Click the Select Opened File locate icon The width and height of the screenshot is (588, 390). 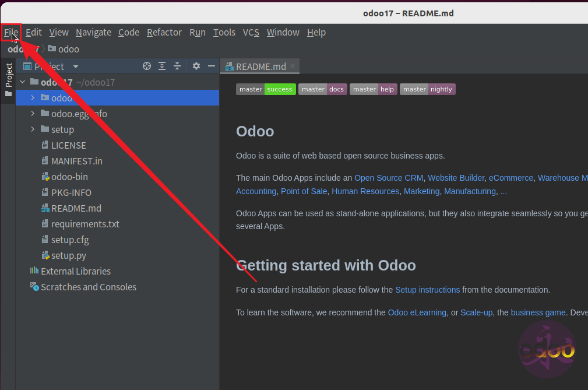(x=147, y=66)
